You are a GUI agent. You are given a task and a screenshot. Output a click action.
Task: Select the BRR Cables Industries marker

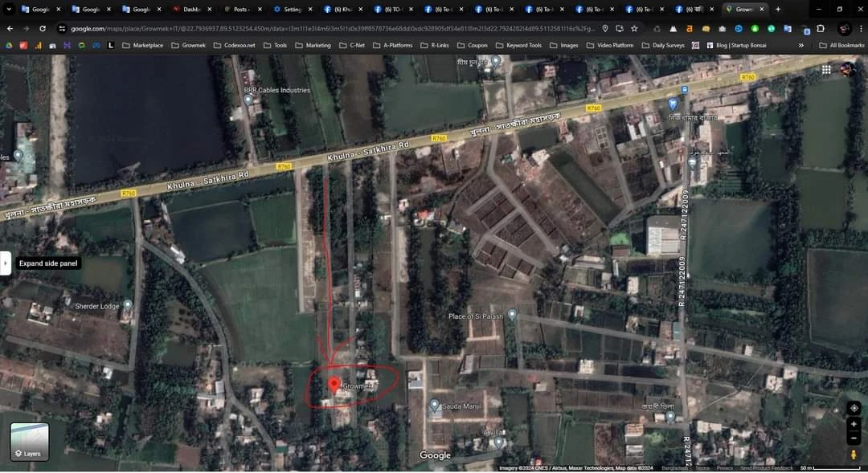(x=248, y=100)
